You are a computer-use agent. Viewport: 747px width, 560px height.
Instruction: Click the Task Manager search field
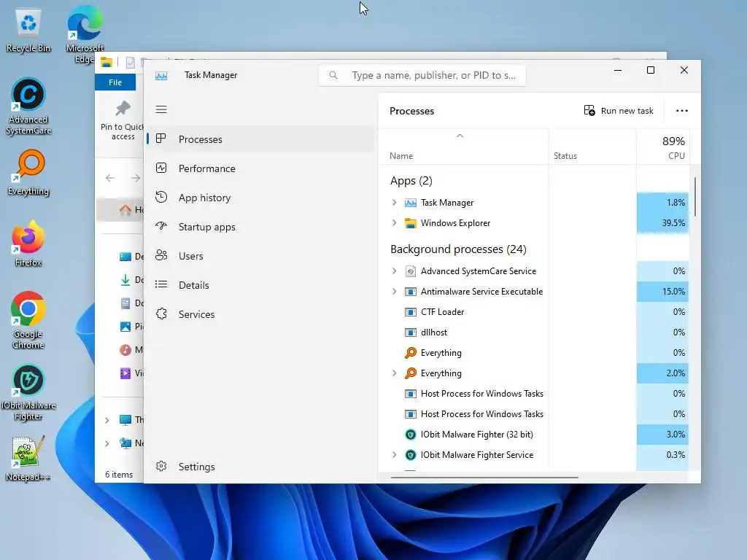[x=422, y=75]
